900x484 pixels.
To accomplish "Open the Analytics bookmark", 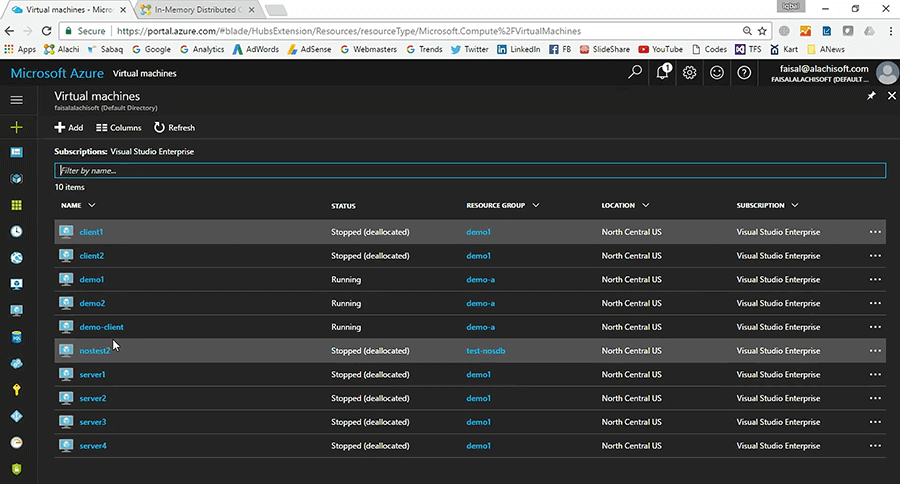I will point(202,49).
